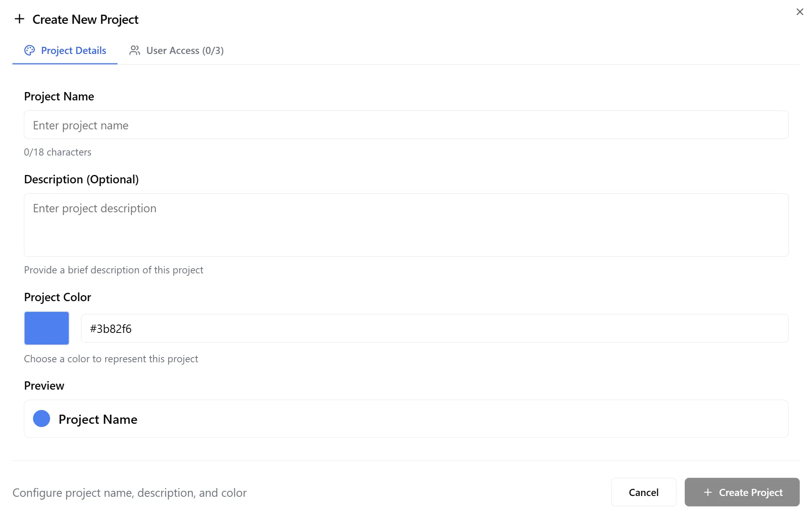Click the Preview section heading
The height and width of the screenshot is (519, 812).
pyautogui.click(x=44, y=385)
